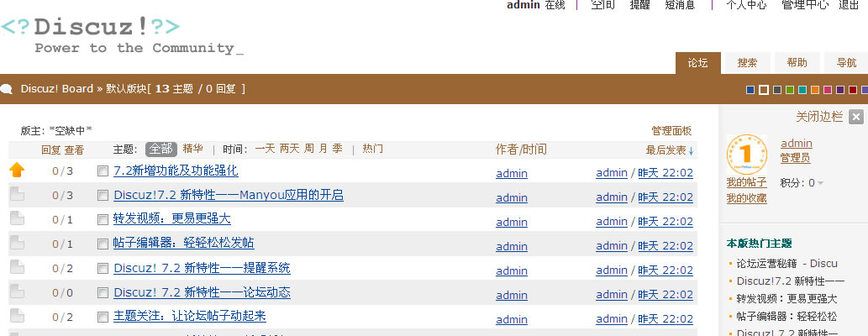The width and height of the screenshot is (868, 336).
Task: Click the blue sort arrow next to 最后发表
Action: [x=691, y=151]
